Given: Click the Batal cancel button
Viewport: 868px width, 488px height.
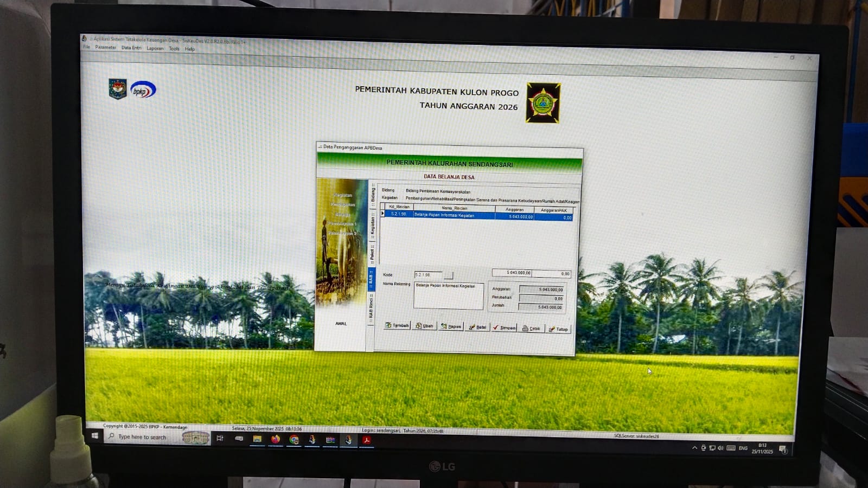Looking at the screenshot, I should pos(477,328).
